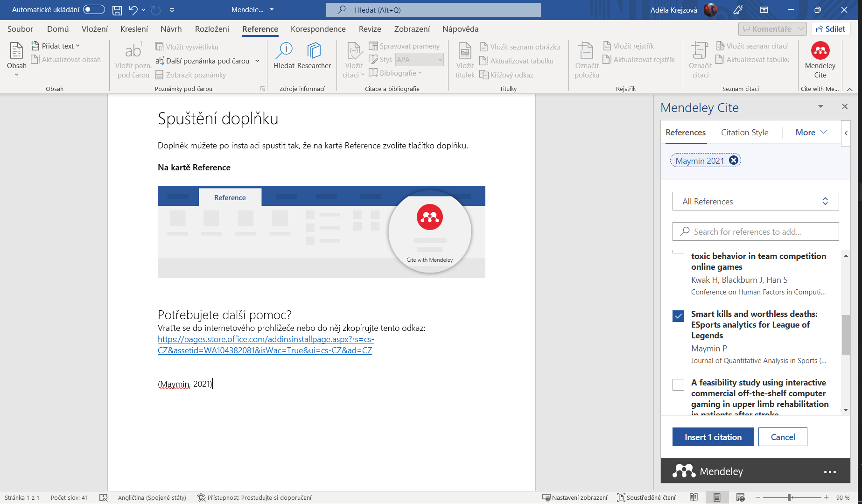
Task: Click Vložit rejstřík icon
Action: pyautogui.click(x=607, y=46)
